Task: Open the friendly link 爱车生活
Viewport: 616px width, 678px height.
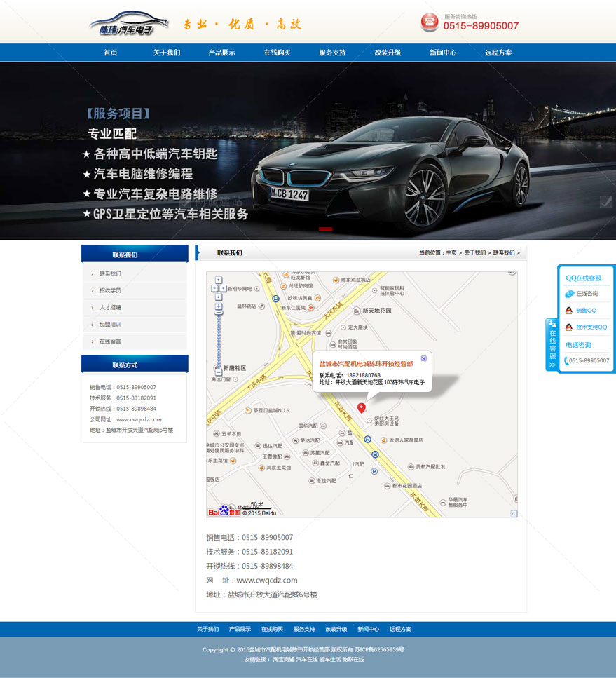Action: [x=330, y=659]
